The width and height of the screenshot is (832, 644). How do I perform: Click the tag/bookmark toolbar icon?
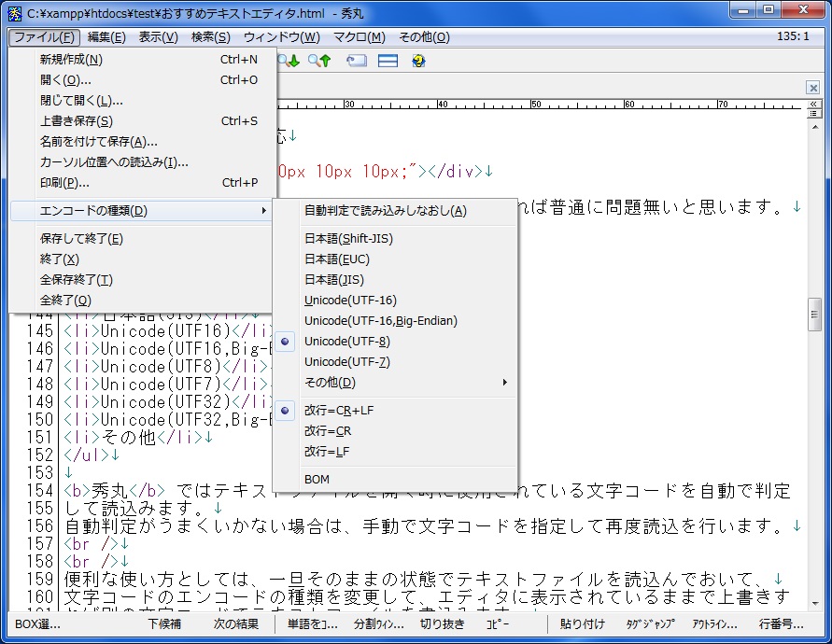point(357,61)
